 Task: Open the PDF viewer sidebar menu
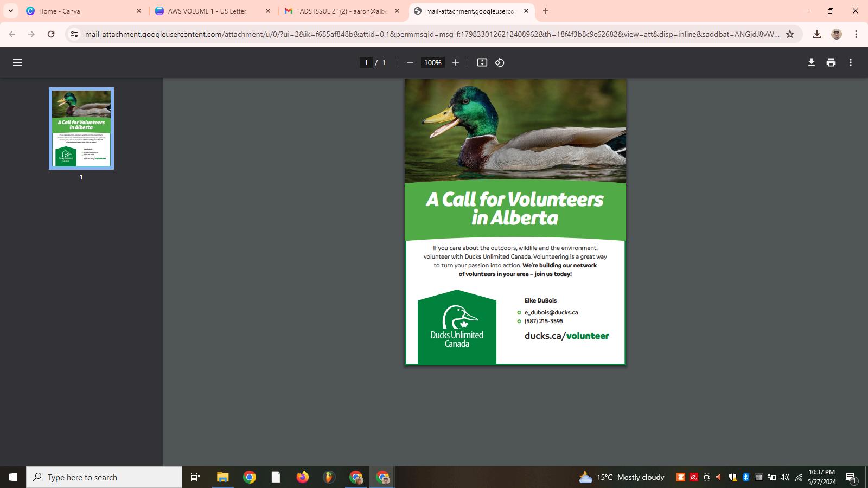point(17,62)
